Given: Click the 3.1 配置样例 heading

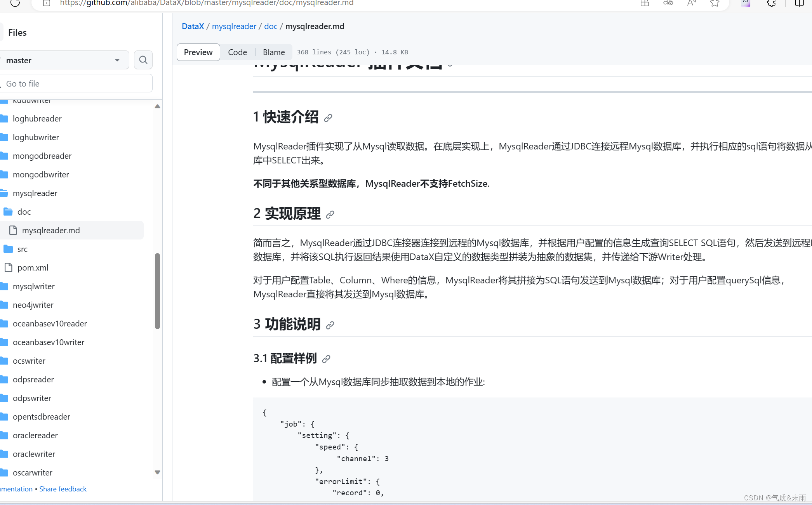Looking at the screenshot, I should [x=285, y=358].
